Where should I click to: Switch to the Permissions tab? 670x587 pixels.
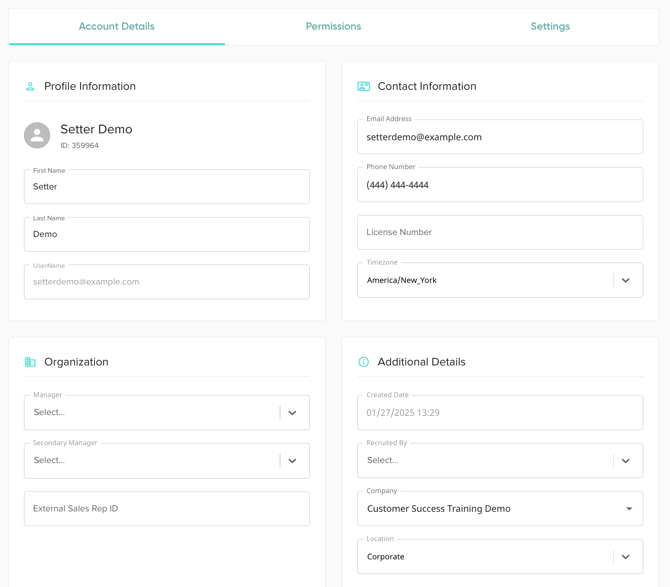pos(333,26)
